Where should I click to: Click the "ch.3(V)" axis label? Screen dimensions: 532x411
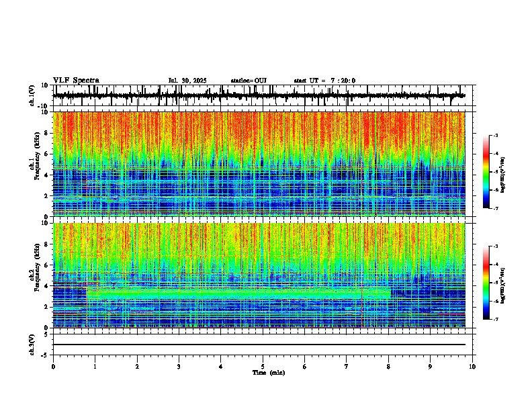[x=32, y=345]
